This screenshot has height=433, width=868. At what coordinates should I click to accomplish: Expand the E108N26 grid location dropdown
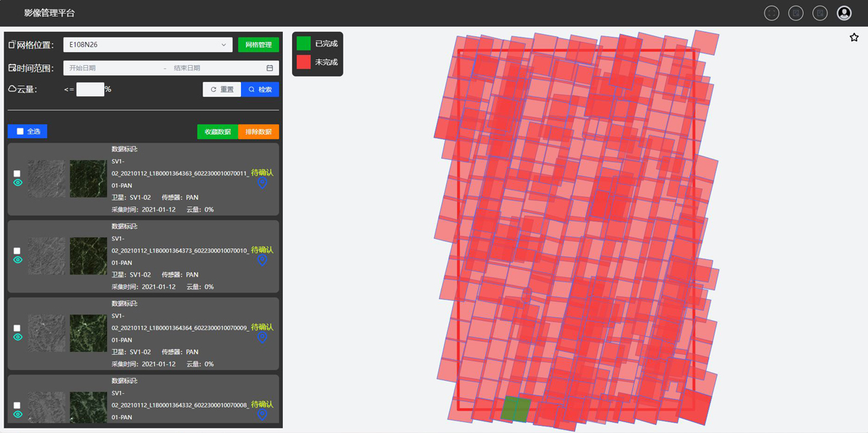point(148,45)
